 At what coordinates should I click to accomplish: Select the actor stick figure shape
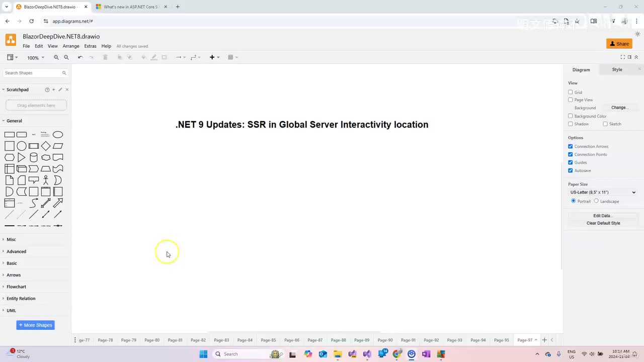pos(46,180)
